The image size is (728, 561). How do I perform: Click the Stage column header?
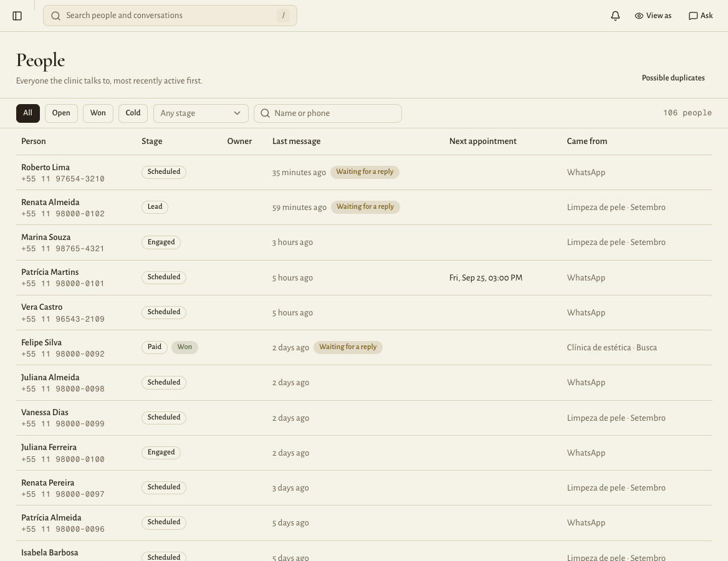click(152, 141)
